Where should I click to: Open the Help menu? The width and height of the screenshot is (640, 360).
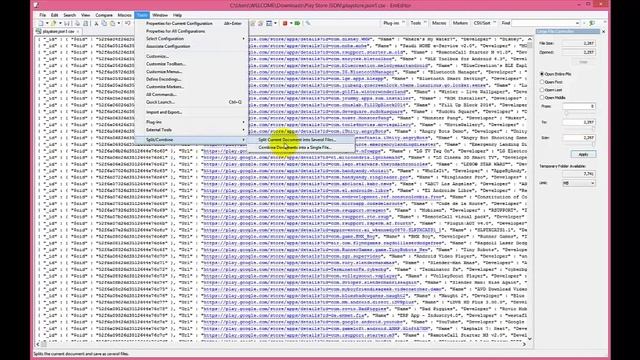point(177,15)
